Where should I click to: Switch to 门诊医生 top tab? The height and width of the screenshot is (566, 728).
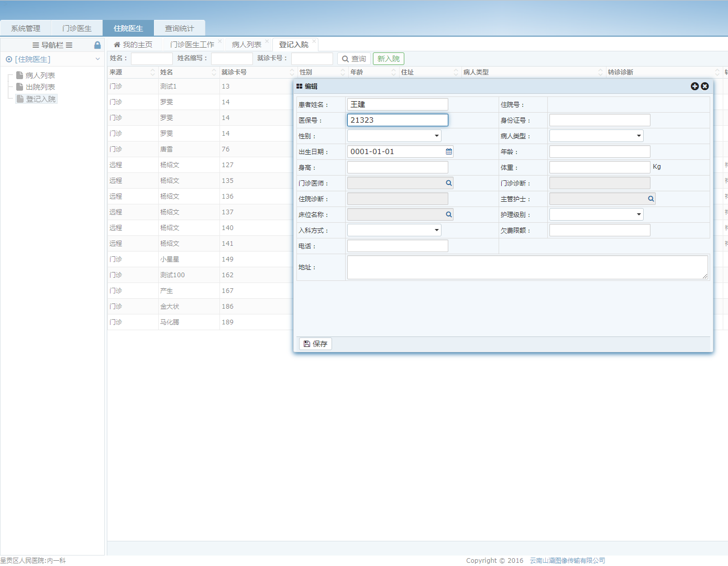[x=77, y=28]
